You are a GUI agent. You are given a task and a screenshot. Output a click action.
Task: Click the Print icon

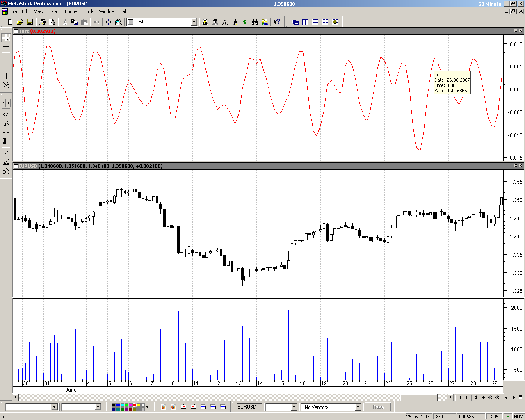click(42, 22)
